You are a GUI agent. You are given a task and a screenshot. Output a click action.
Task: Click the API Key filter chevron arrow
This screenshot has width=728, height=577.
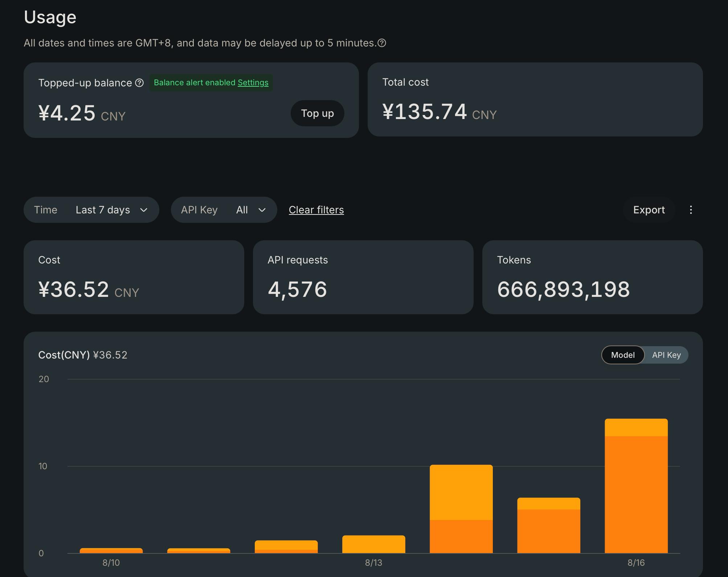point(262,210)
